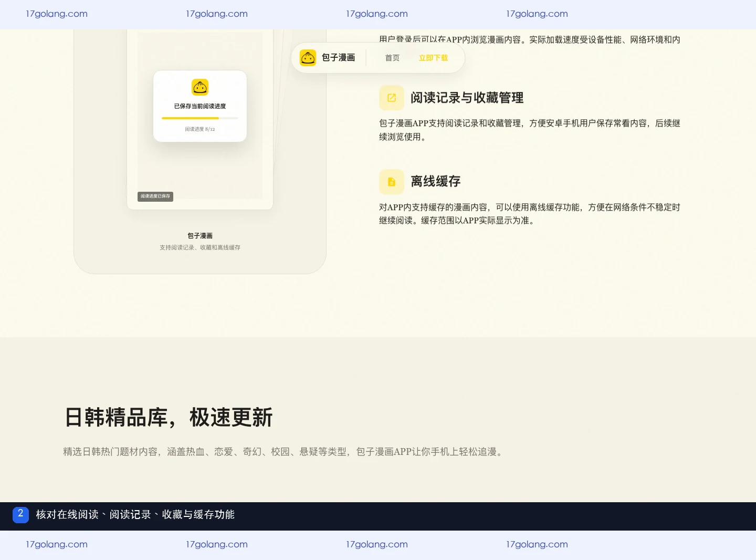Image resolution: width=756 pixels, height=560 pixels.
Task: Click the 离线缓存 feature icon
Action: click(392, 182)
